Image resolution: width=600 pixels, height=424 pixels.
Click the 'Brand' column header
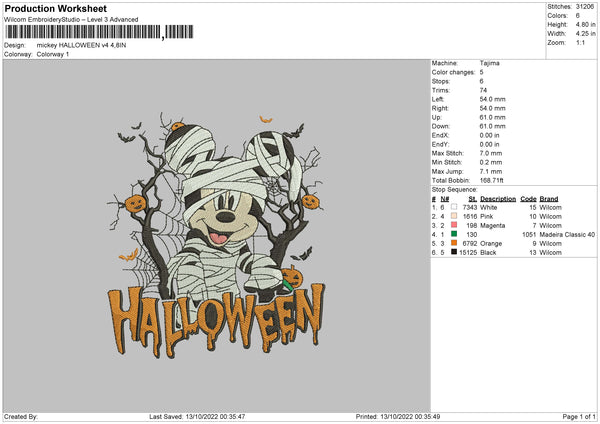549,199
